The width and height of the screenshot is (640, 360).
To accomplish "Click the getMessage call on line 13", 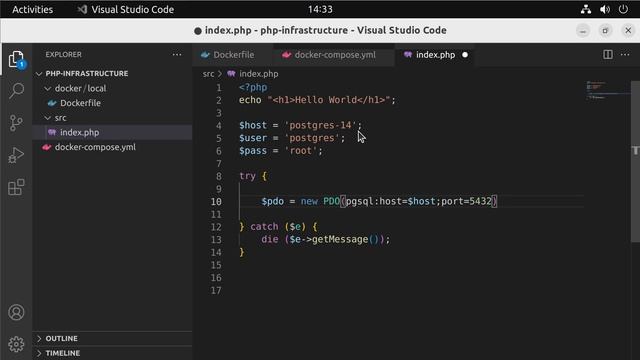I will pos(340,239).
